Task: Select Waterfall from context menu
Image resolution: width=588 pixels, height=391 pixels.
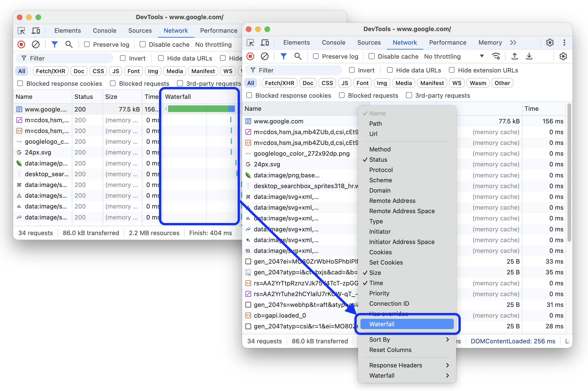Action: coord(406,324)
